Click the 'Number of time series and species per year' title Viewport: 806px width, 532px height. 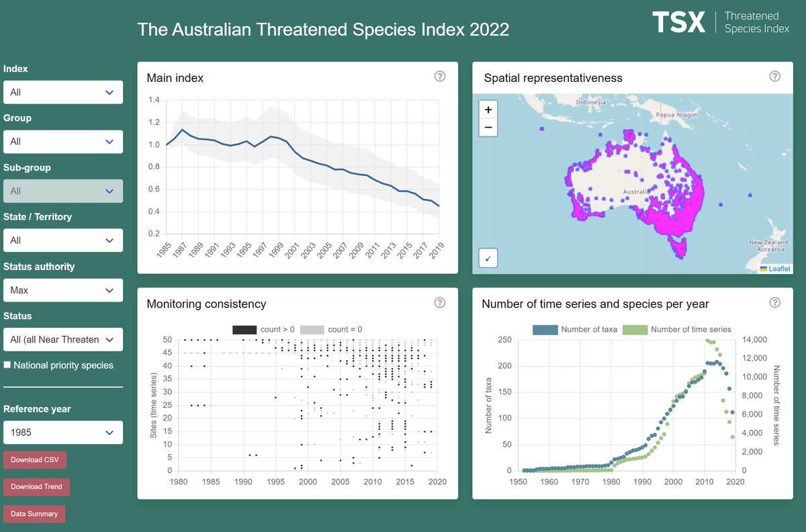coord(595,304)
